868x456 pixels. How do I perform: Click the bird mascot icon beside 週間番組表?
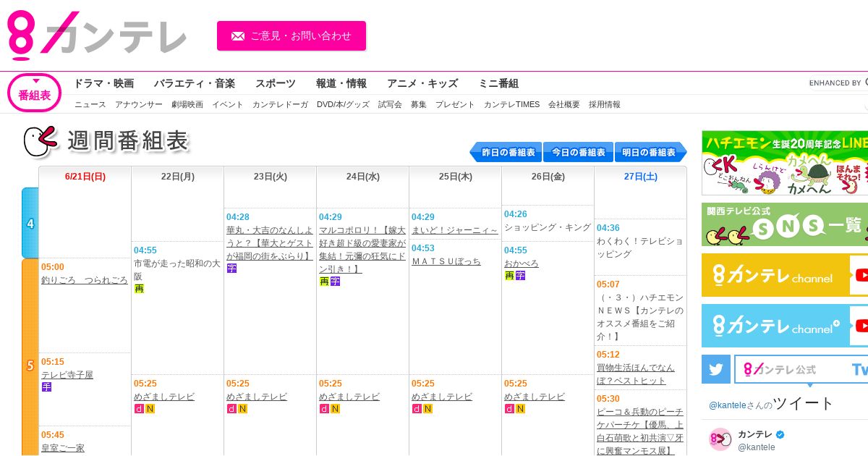click(40, 141)
